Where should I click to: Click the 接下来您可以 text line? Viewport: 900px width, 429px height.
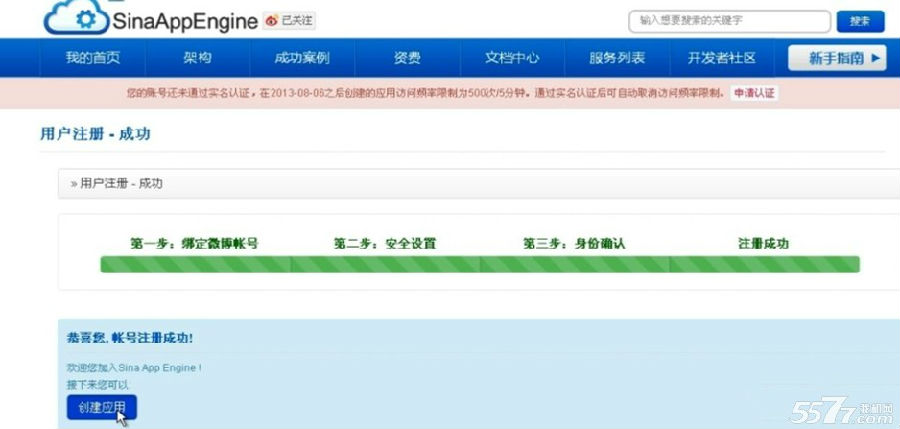(98, 385)
